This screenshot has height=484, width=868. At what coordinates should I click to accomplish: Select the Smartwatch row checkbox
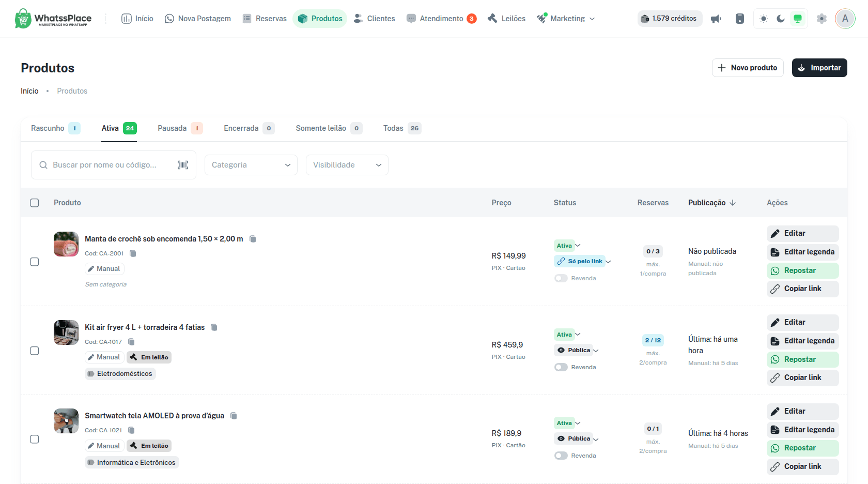click(x=35, y=439)
